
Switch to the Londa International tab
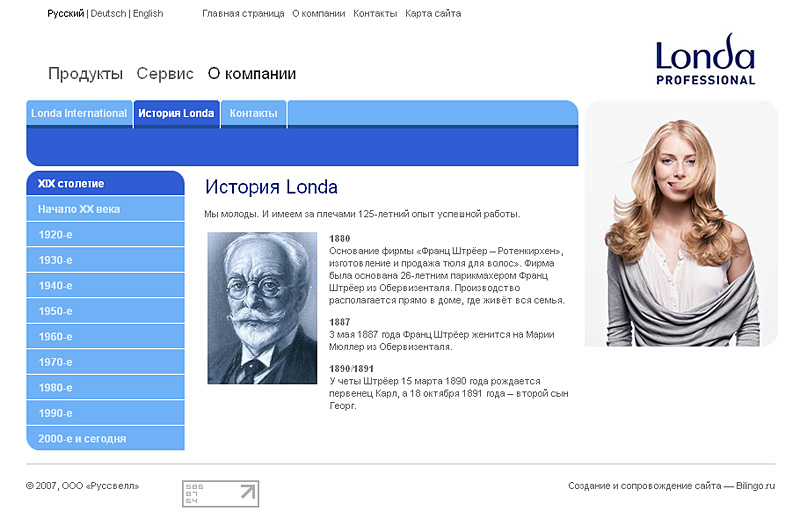point(79,113)
